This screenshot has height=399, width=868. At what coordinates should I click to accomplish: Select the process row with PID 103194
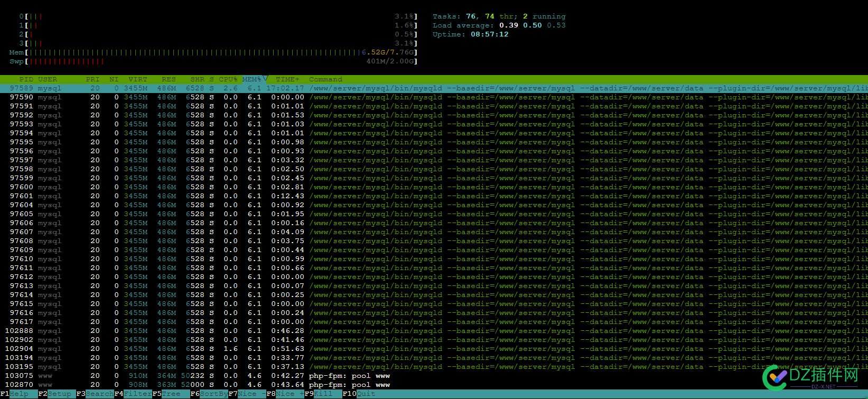coord(434,358)
